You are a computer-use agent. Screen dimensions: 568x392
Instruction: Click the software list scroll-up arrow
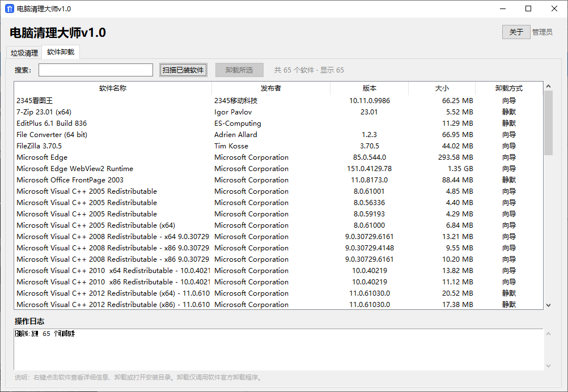click(548, 86)
